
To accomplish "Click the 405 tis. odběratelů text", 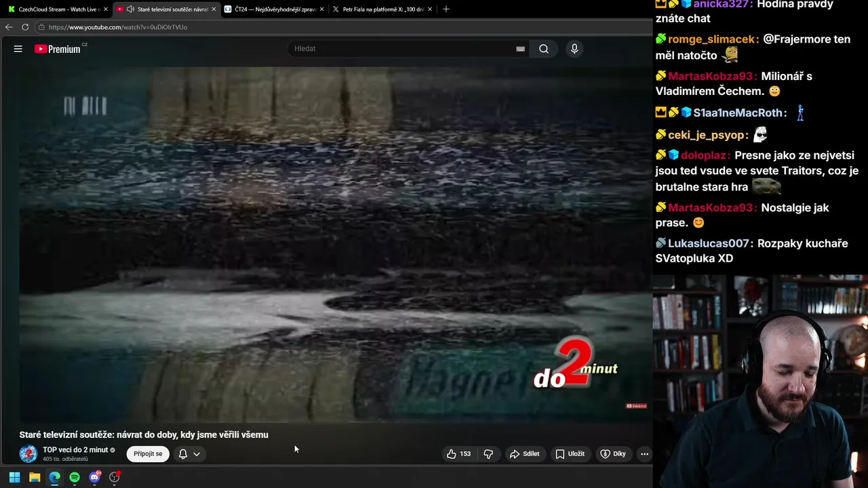I will point(66,460).
